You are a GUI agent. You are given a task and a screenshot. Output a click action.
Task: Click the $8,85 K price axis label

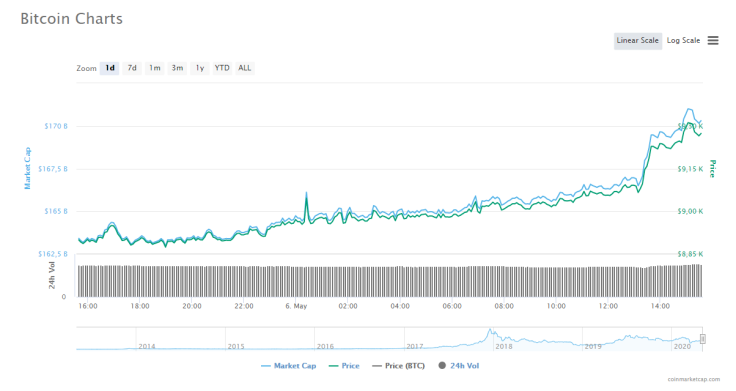pos(690,254)
